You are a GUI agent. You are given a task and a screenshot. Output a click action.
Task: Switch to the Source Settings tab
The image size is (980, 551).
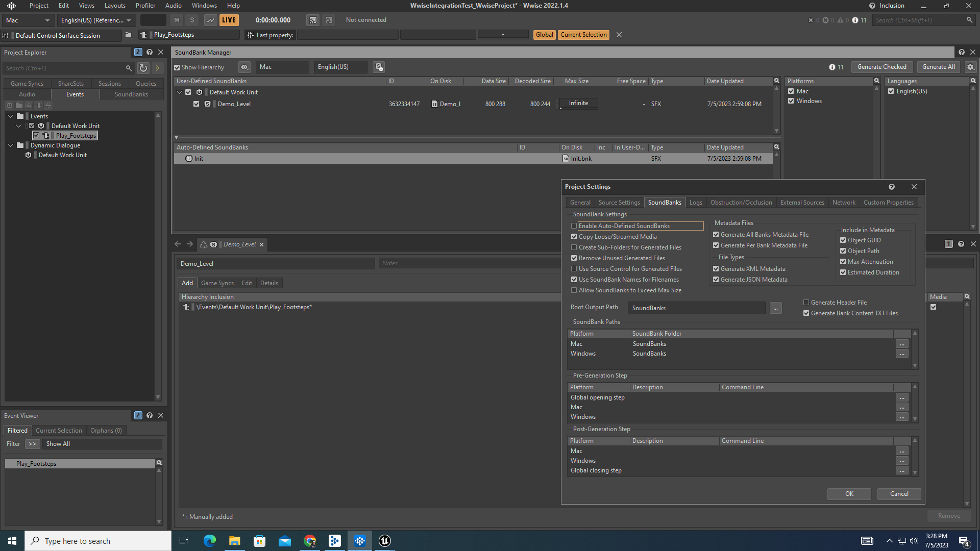[x=619, y=203]
